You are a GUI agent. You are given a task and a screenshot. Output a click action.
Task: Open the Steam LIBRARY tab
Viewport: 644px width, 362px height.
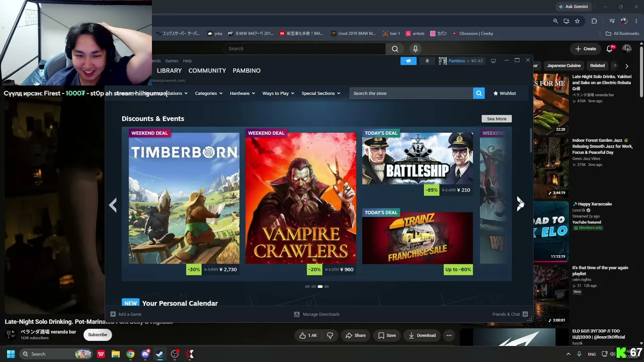tap(169, 70)
